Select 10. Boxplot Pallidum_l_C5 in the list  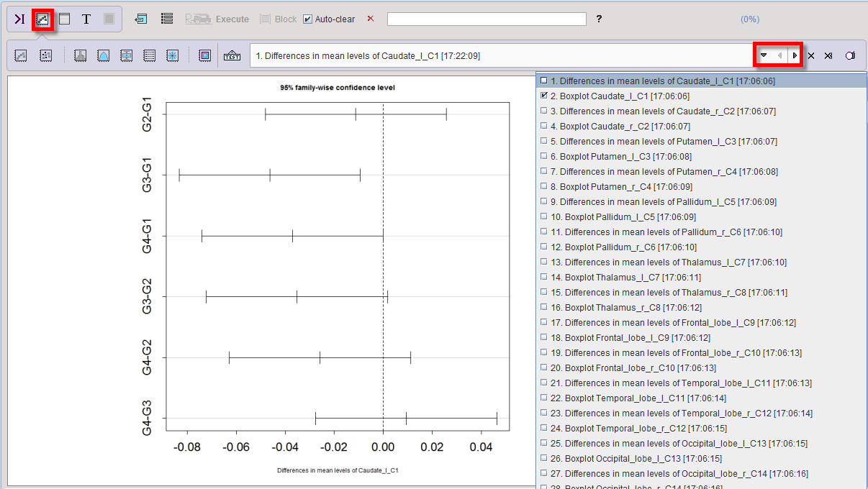tap(702, 217)
